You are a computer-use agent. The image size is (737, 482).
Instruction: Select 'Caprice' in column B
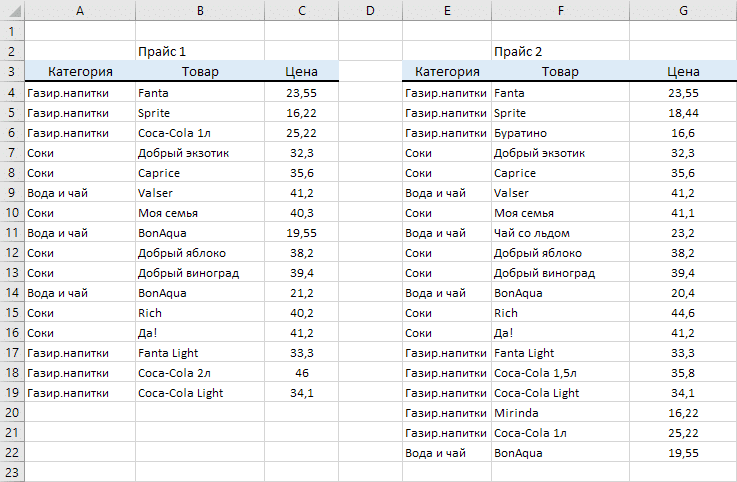[200, 173]
